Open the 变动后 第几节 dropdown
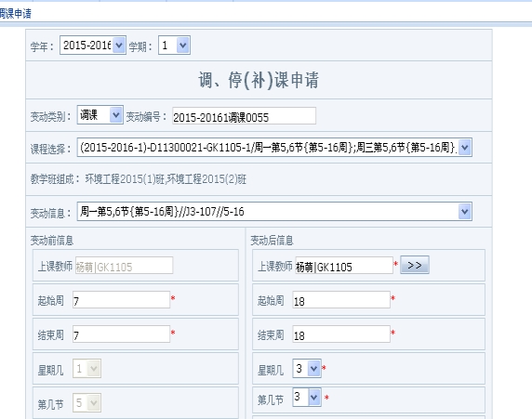532x419 pixels. 307,397
